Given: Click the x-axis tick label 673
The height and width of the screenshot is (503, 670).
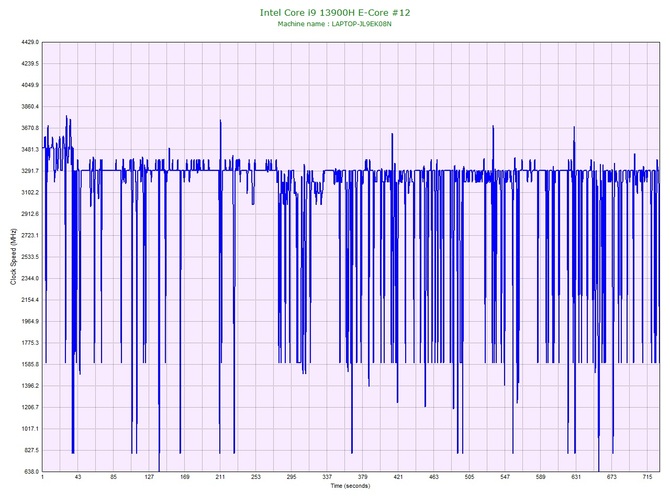Looking at the screenshot, I should tap(611, 477).
